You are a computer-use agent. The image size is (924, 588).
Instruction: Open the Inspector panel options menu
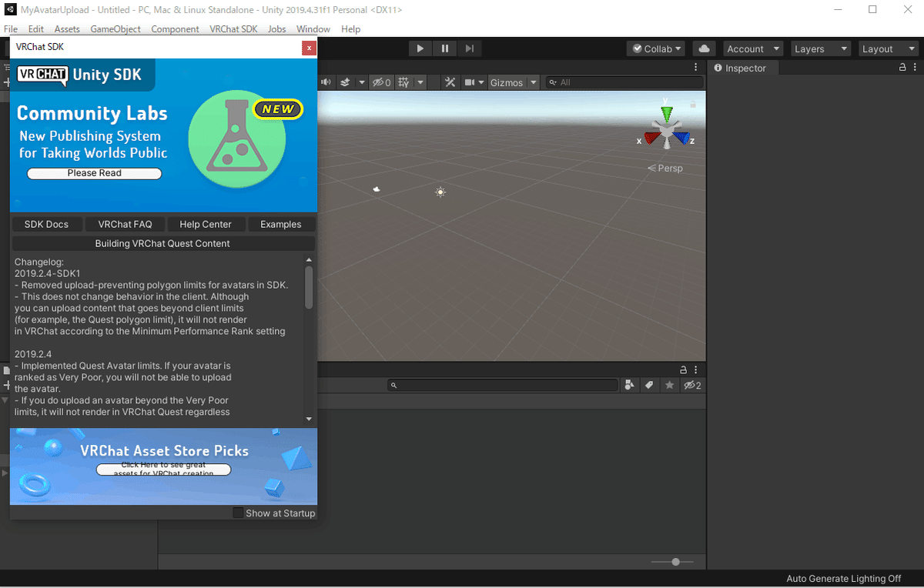tap(915, 68)
